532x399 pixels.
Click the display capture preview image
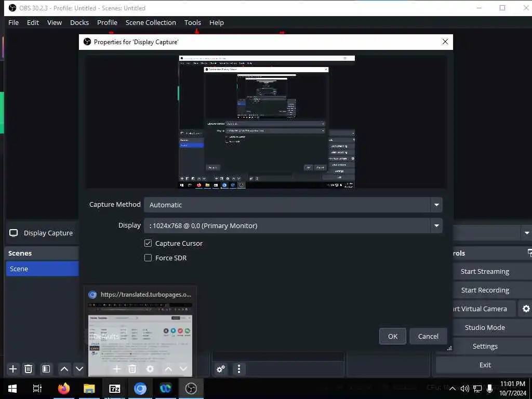point(267,122)
